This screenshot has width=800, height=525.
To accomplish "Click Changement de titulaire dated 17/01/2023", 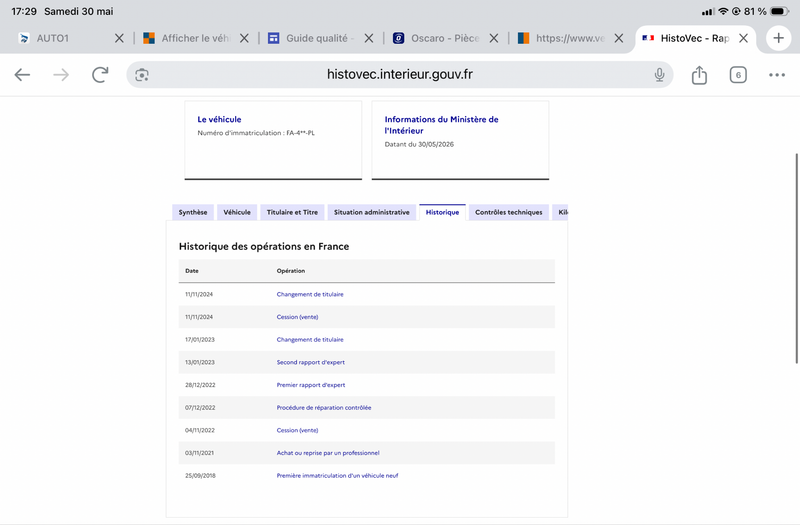I will point(310,339).
